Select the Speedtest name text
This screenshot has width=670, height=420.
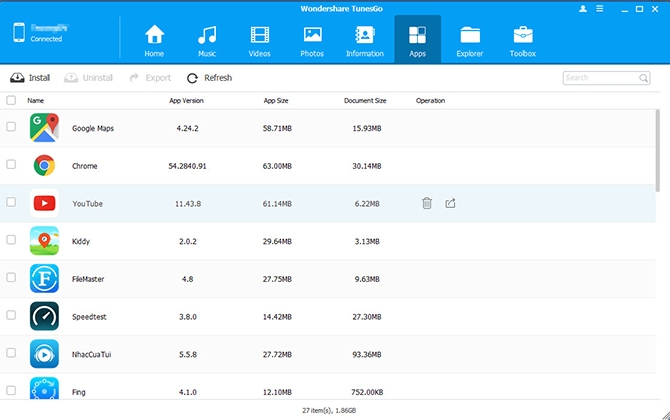click(x=89, y=317)
